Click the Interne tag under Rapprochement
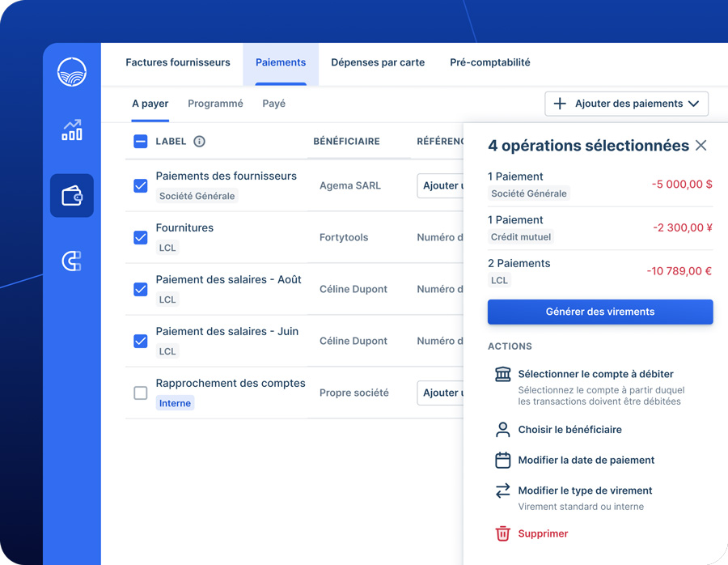 (x=175, y=403)
